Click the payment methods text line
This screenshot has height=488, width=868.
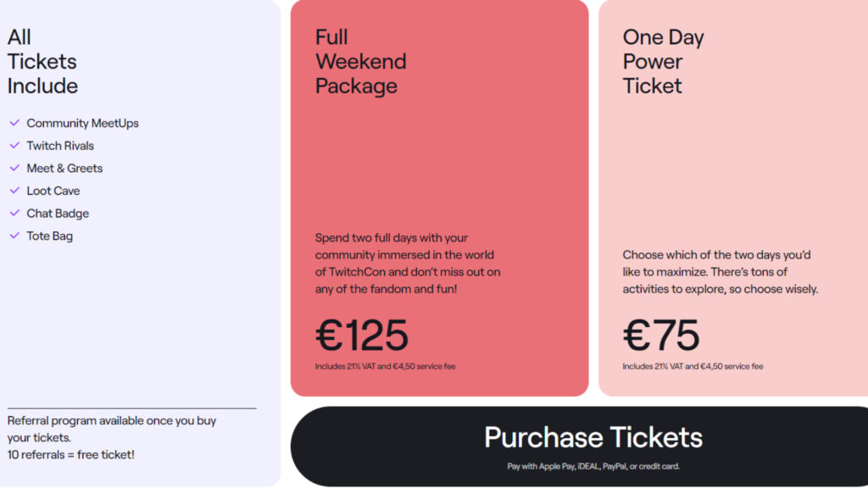593,465
